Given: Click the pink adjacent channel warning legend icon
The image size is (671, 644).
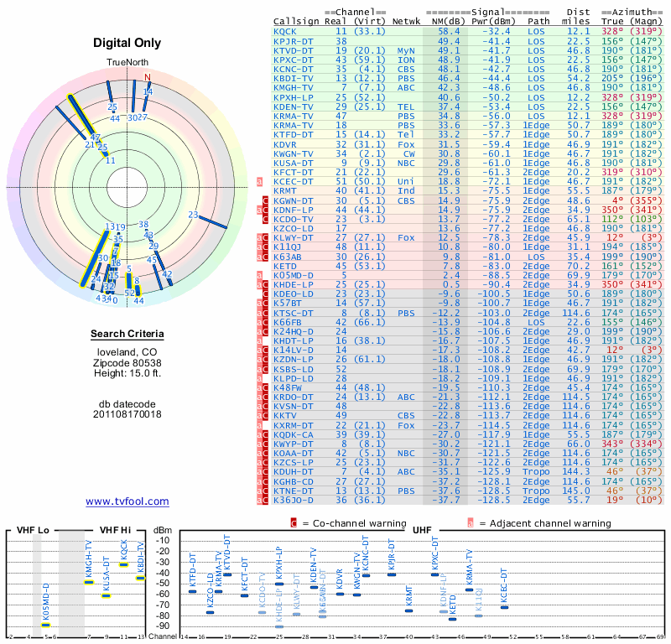Looking at the screenshot, I should point(471,523).
